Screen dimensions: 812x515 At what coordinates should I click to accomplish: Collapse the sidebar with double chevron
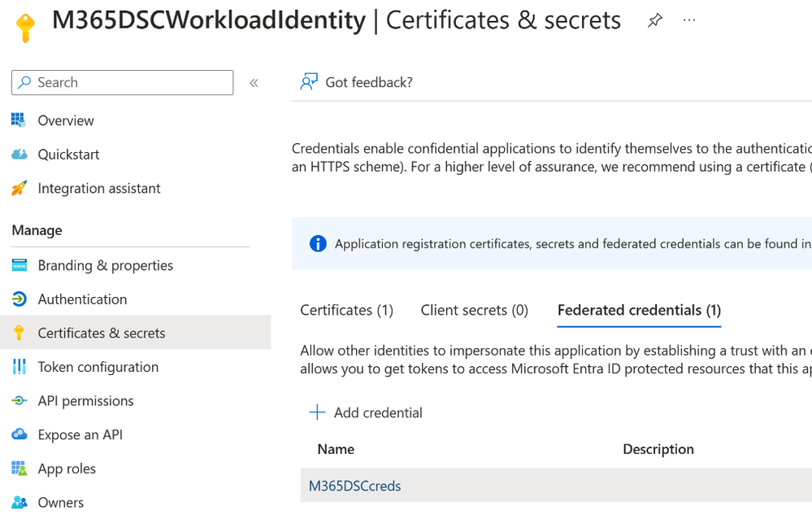coord(254,83)
